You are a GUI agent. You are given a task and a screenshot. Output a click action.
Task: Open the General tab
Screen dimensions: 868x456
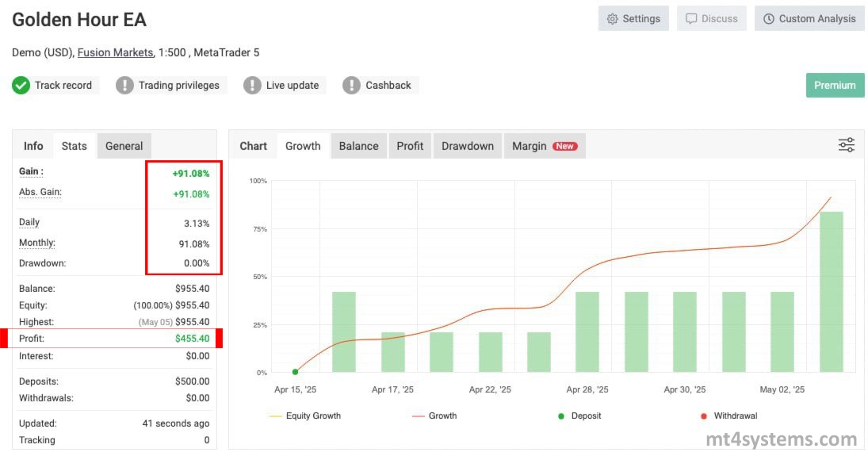[x=124, y=146]
